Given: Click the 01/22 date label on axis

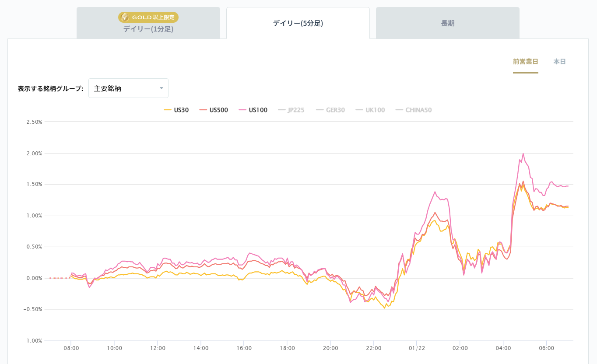Looking at the screenshot, I should (416, 348).
